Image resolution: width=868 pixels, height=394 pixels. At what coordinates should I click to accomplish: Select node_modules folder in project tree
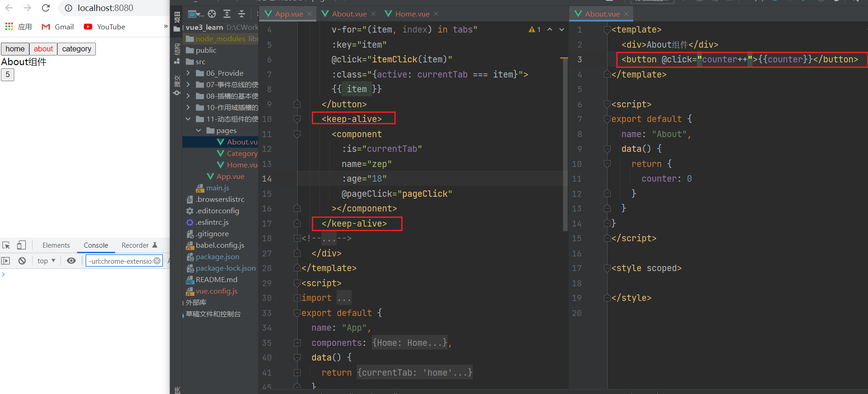[221, 39]
